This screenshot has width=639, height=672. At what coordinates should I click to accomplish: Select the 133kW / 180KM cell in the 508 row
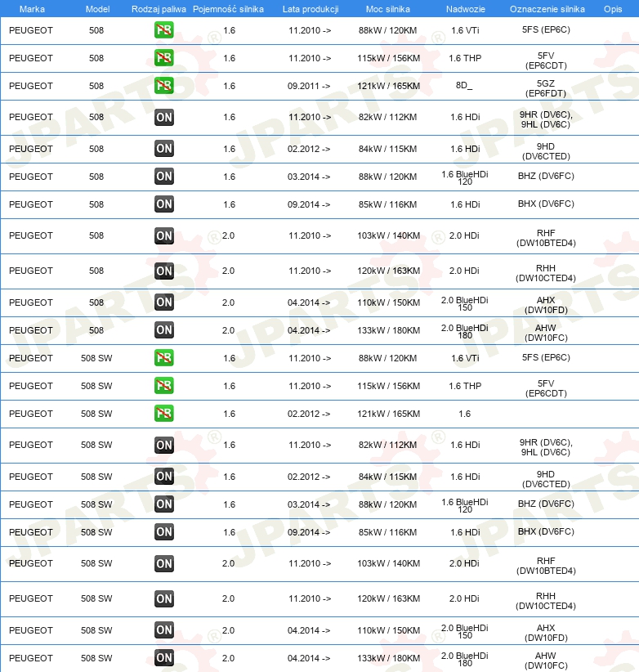coord(388,330)
